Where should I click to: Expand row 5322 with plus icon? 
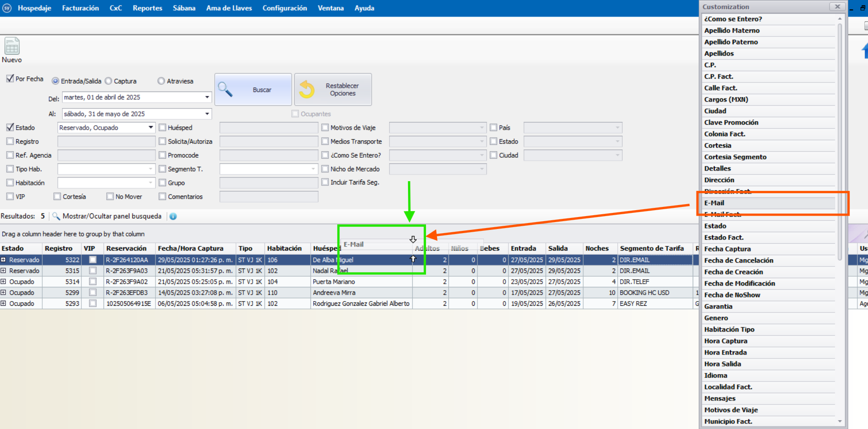click(x=4, y=260)
